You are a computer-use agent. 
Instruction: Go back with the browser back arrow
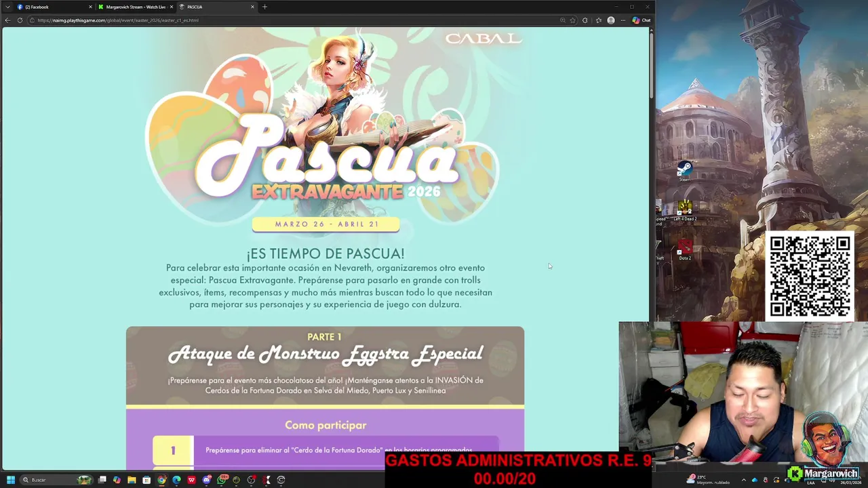(x=7, y=20)
